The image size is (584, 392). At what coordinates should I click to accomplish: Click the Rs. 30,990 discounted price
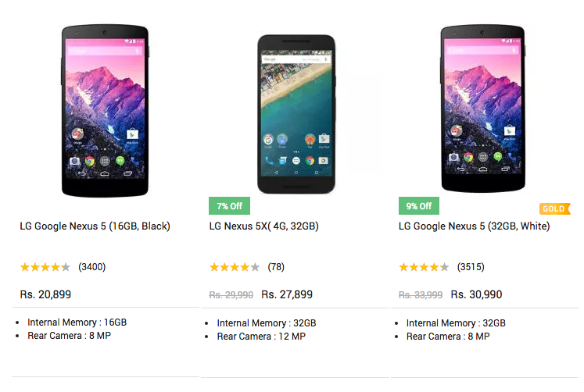[x=476, y=294]
